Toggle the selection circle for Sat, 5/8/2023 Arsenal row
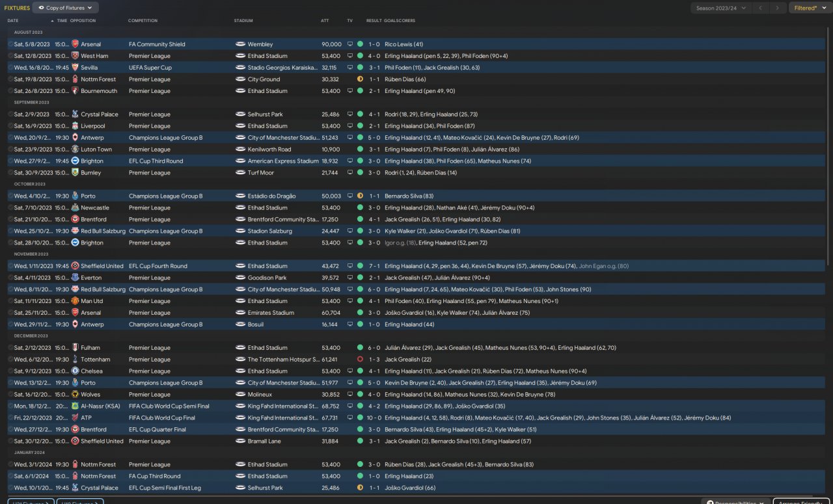Screen dimensions: 833x504 click(10, 44)
